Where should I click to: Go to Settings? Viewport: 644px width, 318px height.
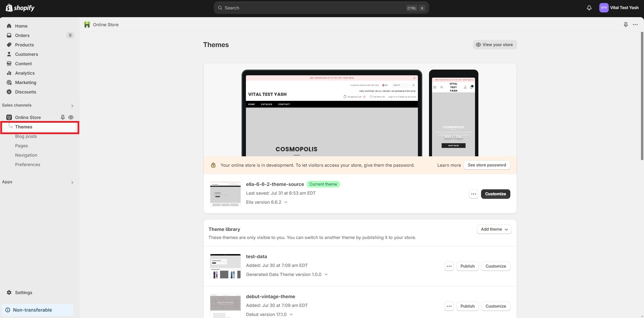(24, 292)
